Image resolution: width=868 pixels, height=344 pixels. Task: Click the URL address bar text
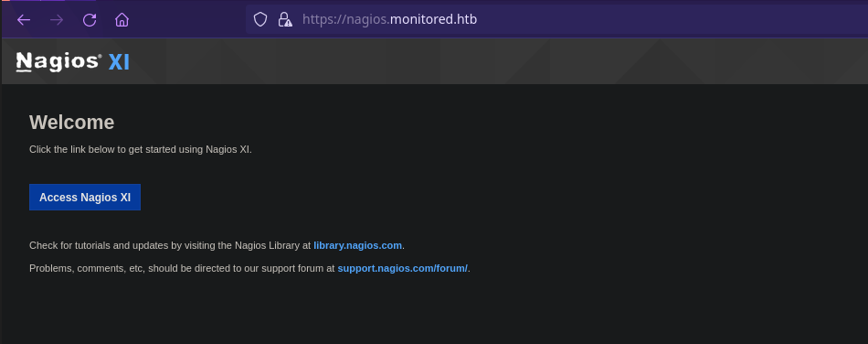point(390,20)
